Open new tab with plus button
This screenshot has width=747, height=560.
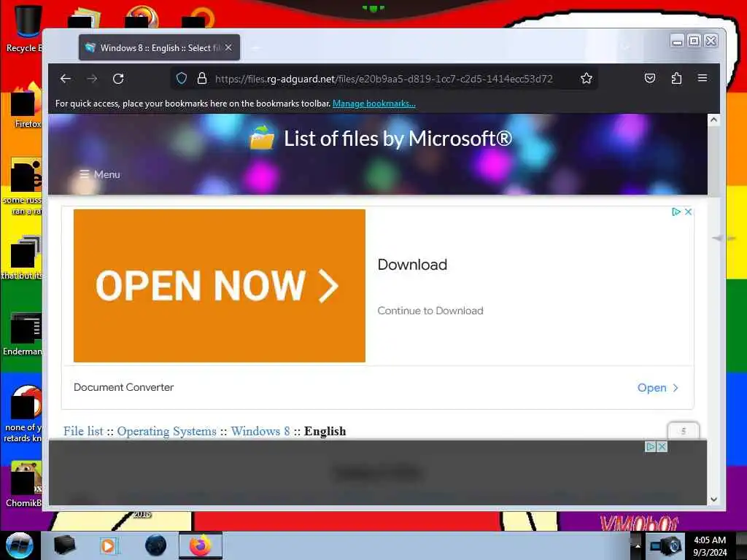click(x=255, y=47)
